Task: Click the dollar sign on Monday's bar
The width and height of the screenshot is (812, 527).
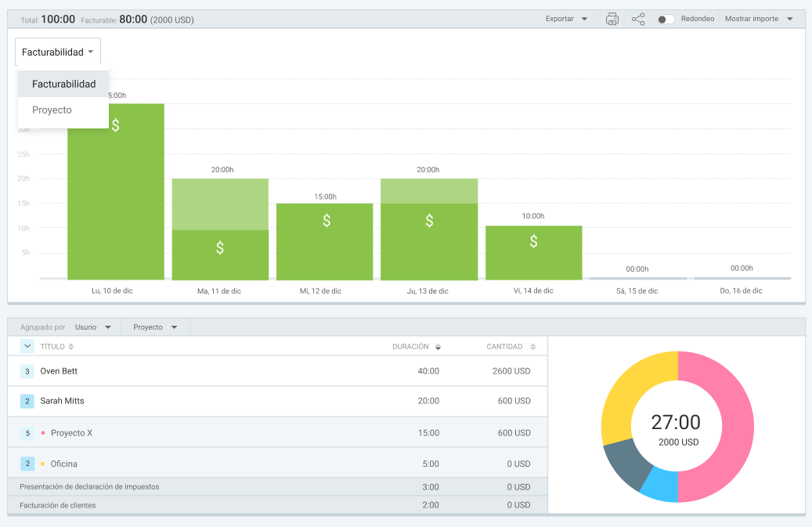Action: [115, 125]
